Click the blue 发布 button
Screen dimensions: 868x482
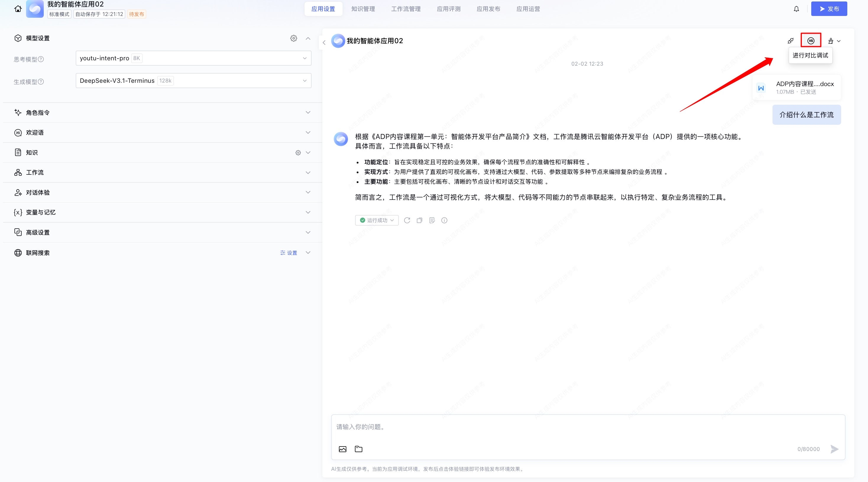829,9
